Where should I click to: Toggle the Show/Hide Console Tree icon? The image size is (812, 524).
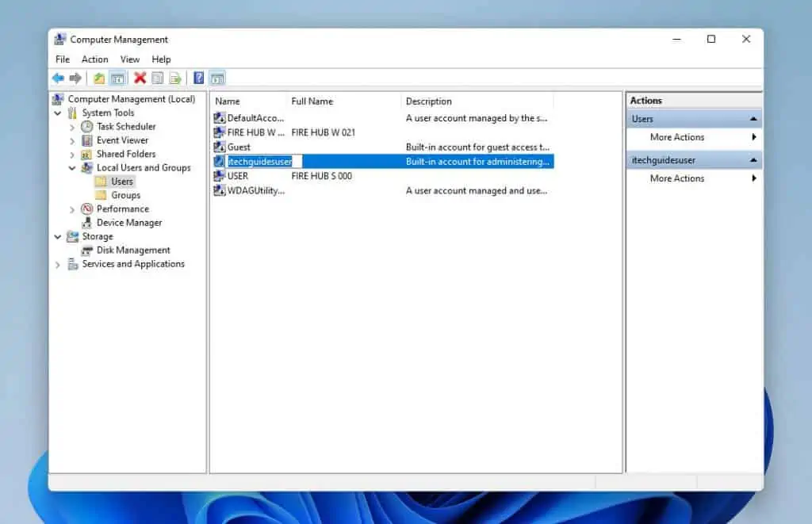[x=117, y=78]
